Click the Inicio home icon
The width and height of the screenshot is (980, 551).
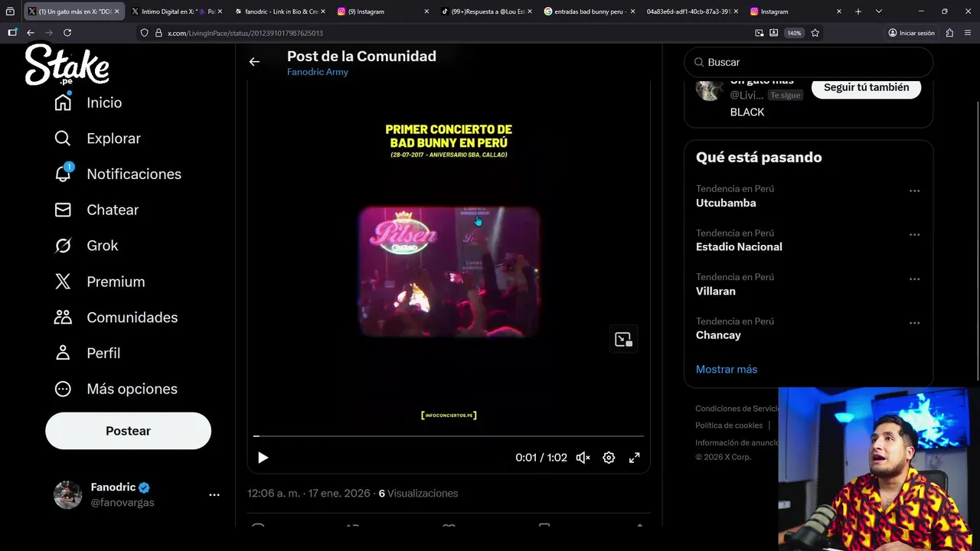[63, 103]
